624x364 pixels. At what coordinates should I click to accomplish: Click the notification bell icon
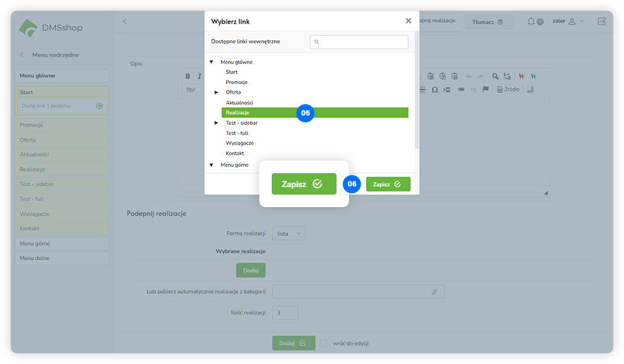532,21
